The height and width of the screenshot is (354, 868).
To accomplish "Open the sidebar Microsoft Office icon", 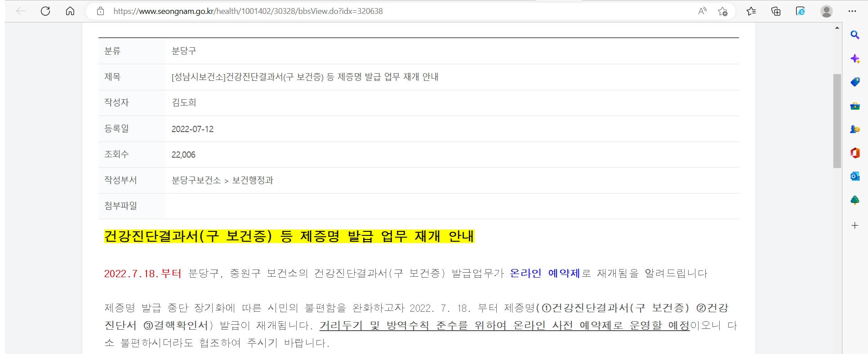I will pyautogui.click(x=855, y=153).
